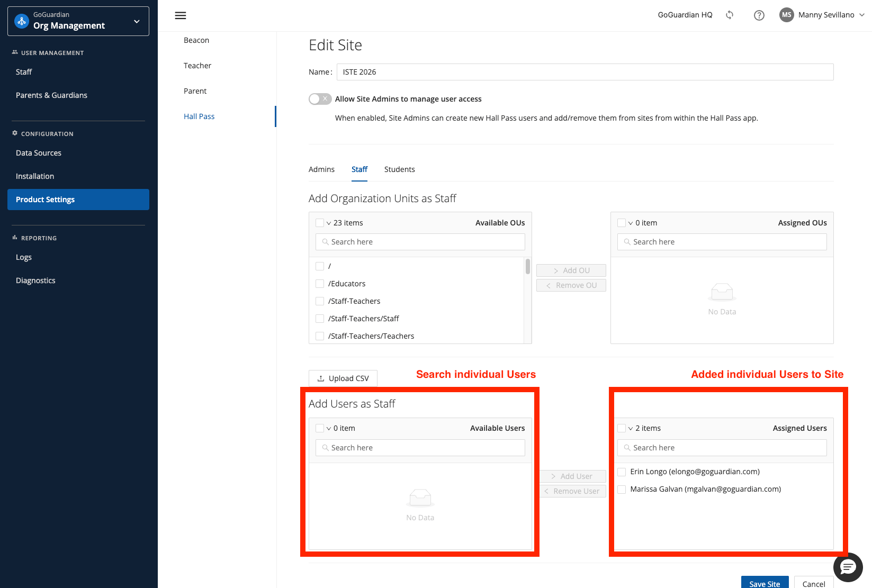The height and width of the screenshot is (588, 872).
Task: Click Assigned Users search field
Action: 722,448
